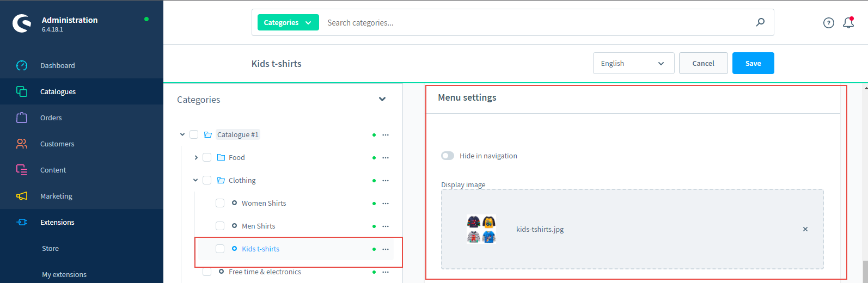Open three-dot menu for Women Shirts
The height and width of the screenshot is (283, 868).
pyautogui.click(x=386, y=204)
